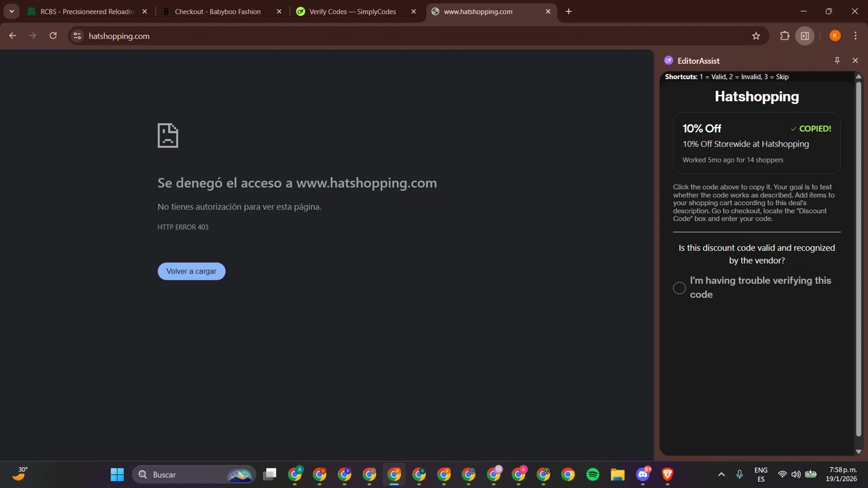This screenshot has height=488, width=868.
Task: Click the HTTP ERROR 403 text
Action: coord(183,227)
